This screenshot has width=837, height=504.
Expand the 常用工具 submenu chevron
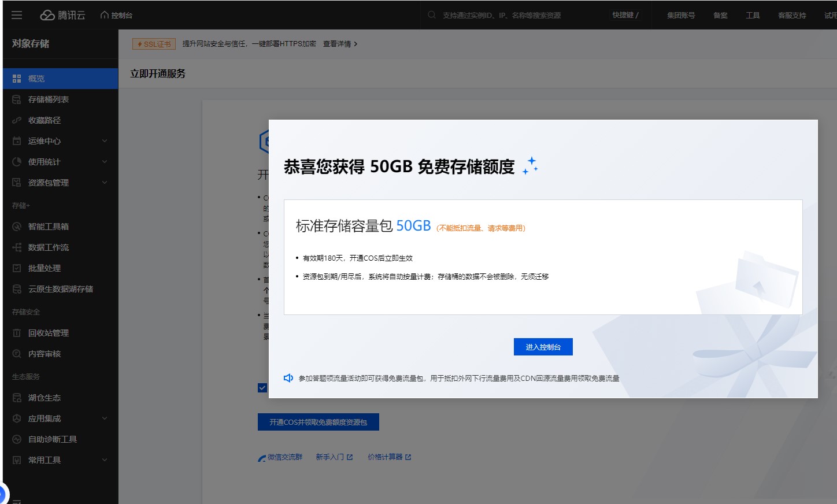(105, 460)
